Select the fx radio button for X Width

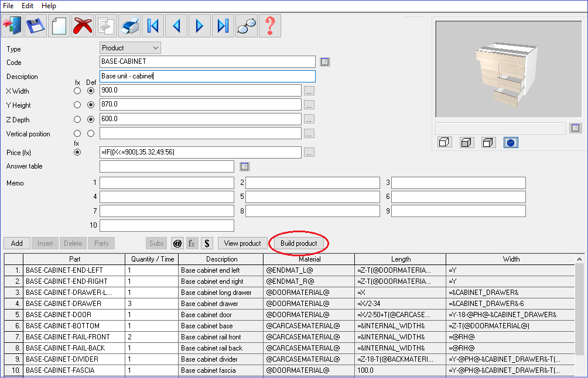pos(77,91)
